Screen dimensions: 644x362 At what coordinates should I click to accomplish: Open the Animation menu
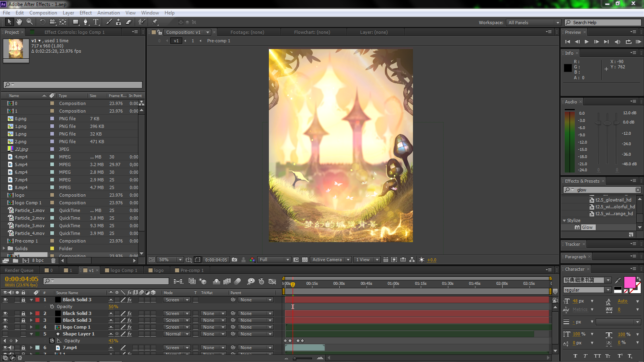click(109, 13)
